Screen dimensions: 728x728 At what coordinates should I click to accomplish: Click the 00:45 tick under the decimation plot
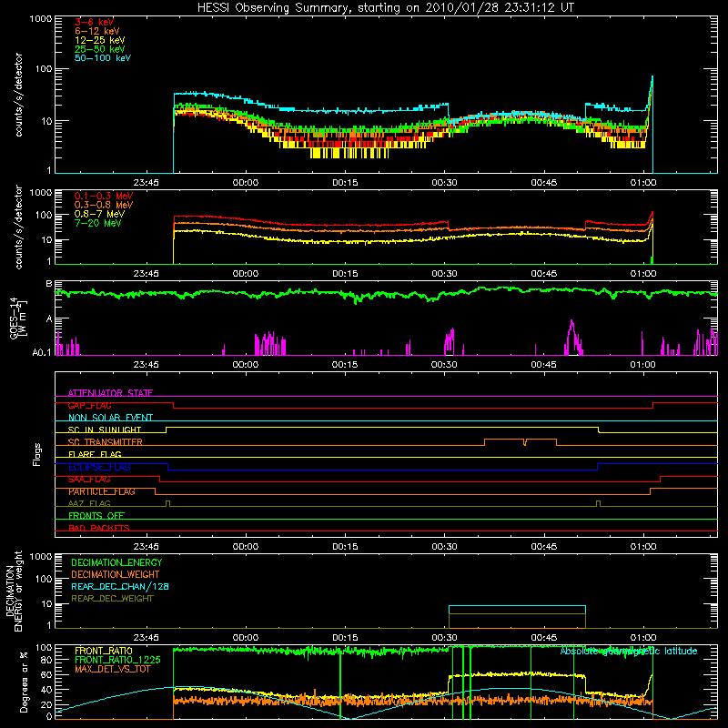coord(543,638)
